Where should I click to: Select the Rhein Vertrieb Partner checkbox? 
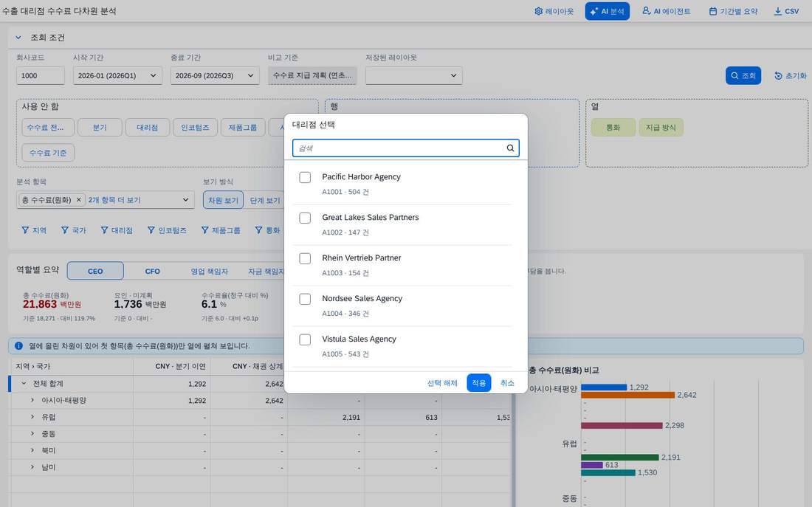305,258
